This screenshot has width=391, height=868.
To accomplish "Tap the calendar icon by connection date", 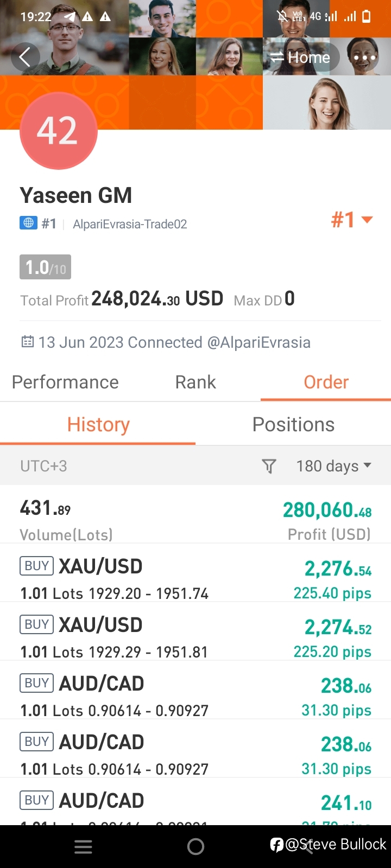I will click(27, 342).
